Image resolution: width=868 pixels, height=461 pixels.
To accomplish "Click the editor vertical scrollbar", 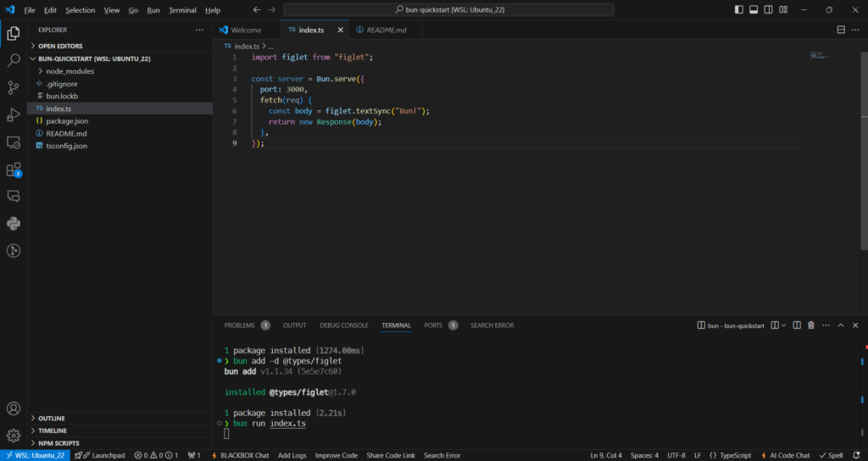I will 864,149.
